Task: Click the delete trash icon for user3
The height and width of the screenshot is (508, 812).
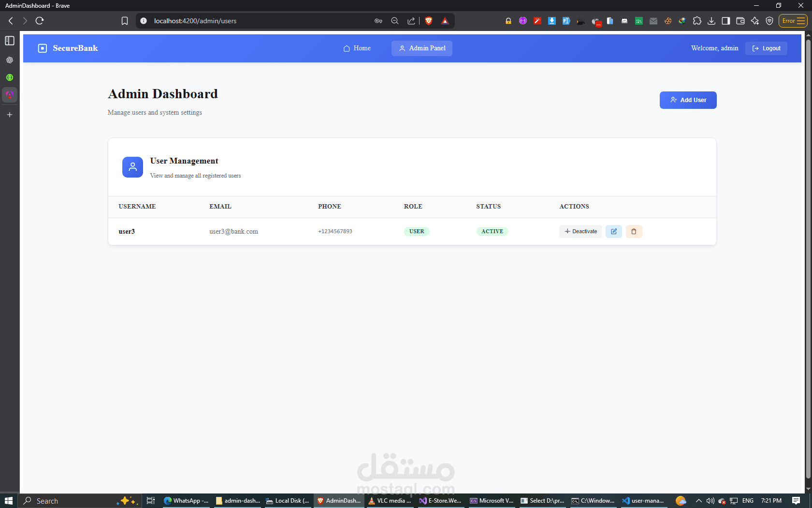Action: pos(634,231)
